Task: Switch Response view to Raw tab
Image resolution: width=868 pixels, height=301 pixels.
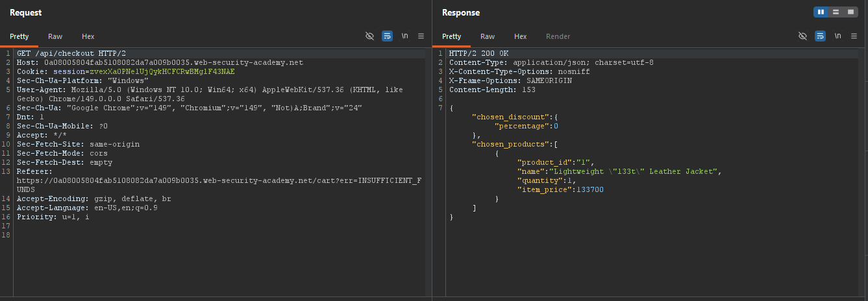Action: tap(488, 37)
